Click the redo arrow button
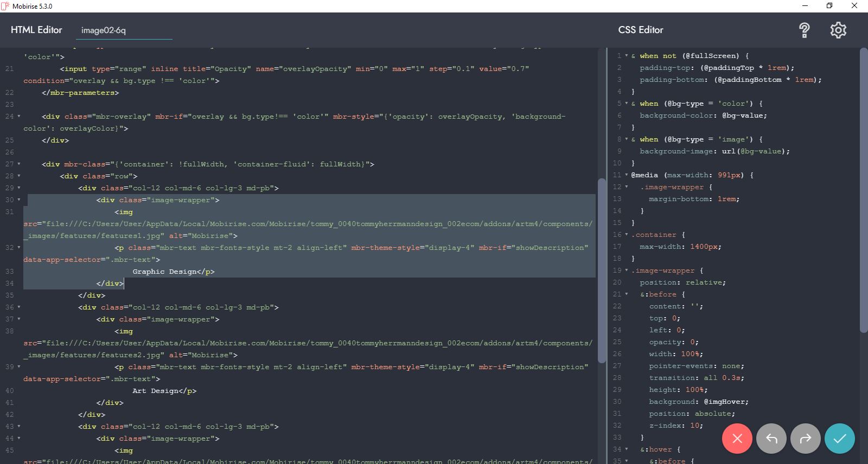The height and width of the screenshot is (464, 868). pos(806,439)
